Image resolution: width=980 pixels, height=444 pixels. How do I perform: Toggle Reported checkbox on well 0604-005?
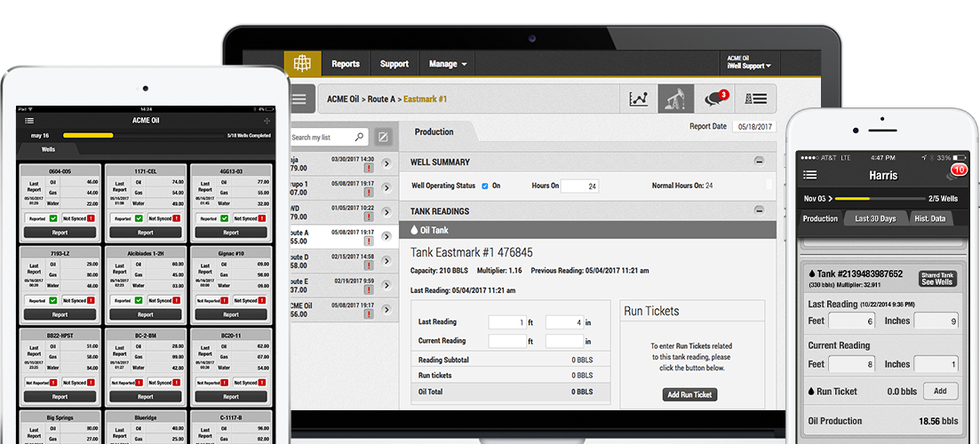(53, 218)
